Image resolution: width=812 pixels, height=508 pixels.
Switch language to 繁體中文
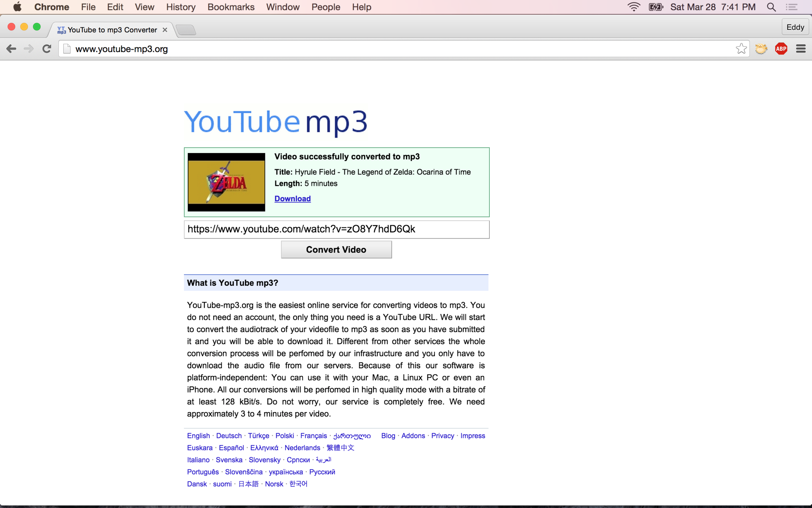pos(340,448)
